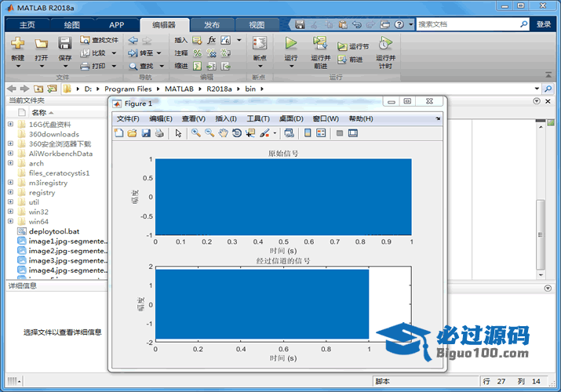Open the address bar path dropdown arrow
This screenshot has width=561, height=392.
pos(537,89)
